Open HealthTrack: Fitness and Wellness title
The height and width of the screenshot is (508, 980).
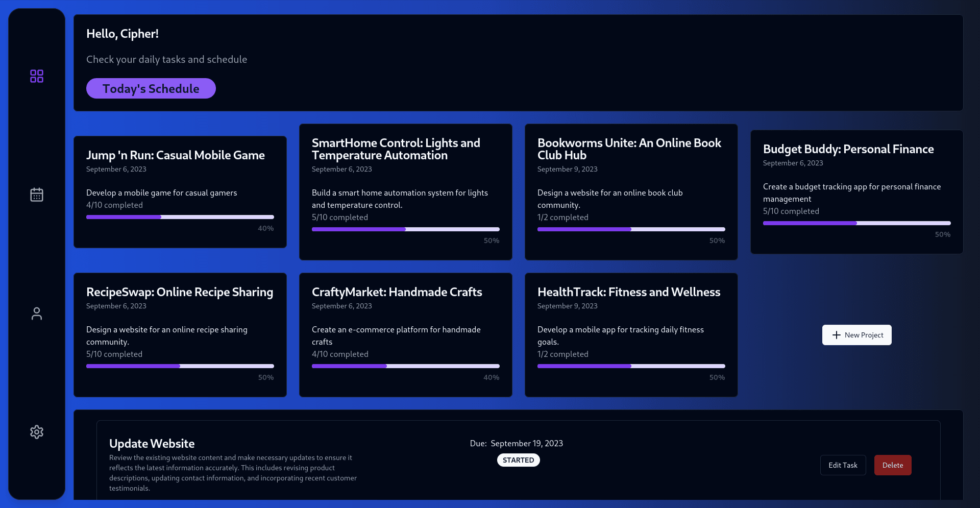(629, 292)
